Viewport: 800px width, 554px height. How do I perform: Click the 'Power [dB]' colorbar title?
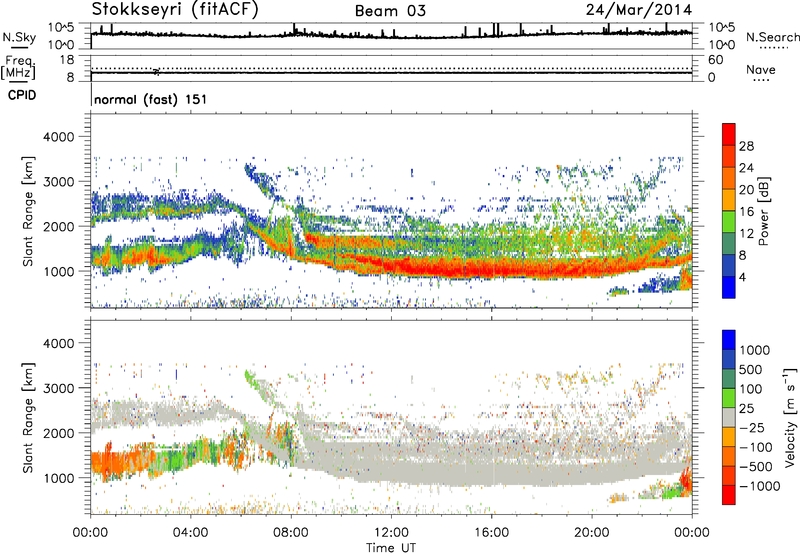click(x=763, y=211)
